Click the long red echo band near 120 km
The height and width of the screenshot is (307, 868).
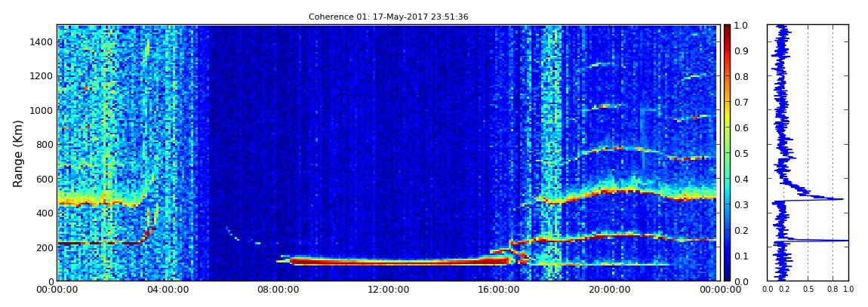click(399, 261)
